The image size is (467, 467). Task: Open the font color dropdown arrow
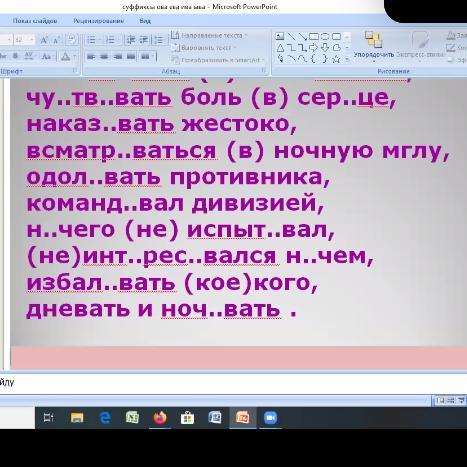click(x=75, y=56)
